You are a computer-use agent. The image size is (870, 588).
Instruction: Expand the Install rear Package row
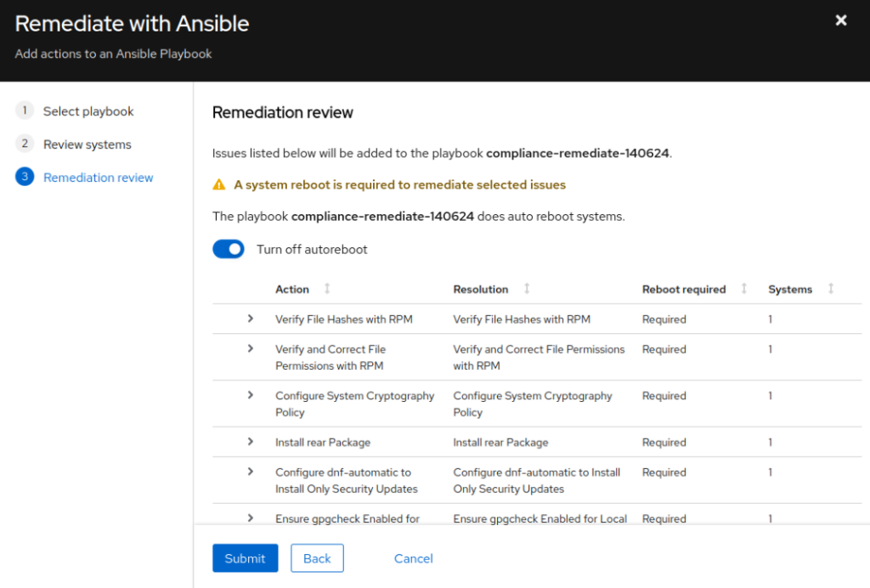251,442
